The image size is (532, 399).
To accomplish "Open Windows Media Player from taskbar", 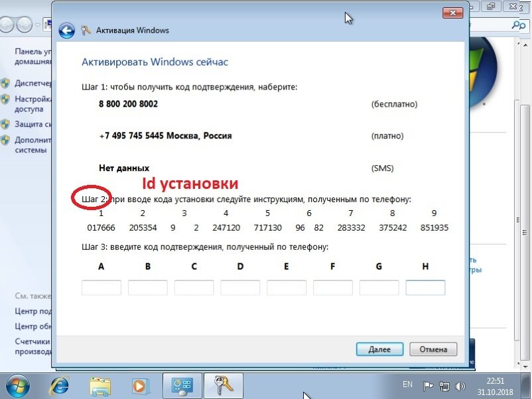I will pyautogui.click(x=140, y=386).
